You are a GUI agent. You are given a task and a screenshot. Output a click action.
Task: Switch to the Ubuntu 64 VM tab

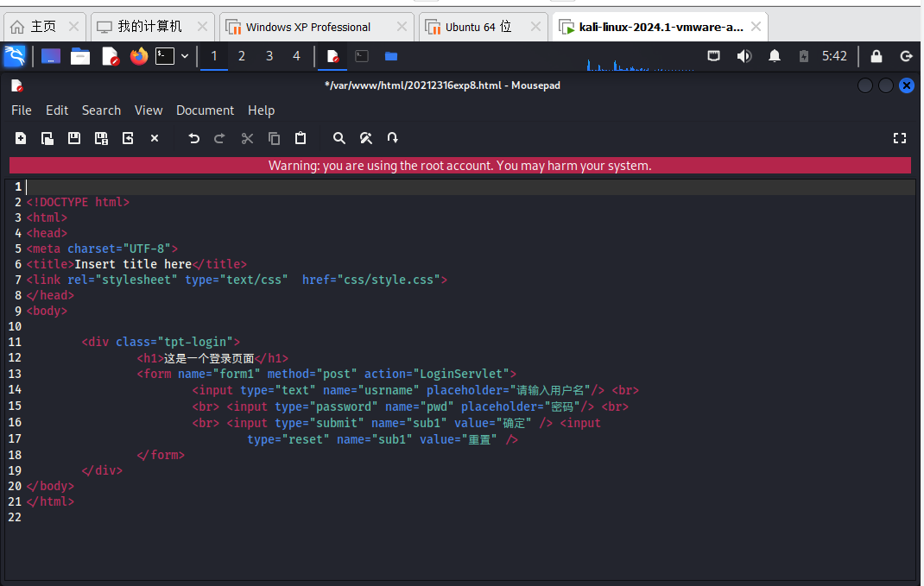click(x=478, y=27)
